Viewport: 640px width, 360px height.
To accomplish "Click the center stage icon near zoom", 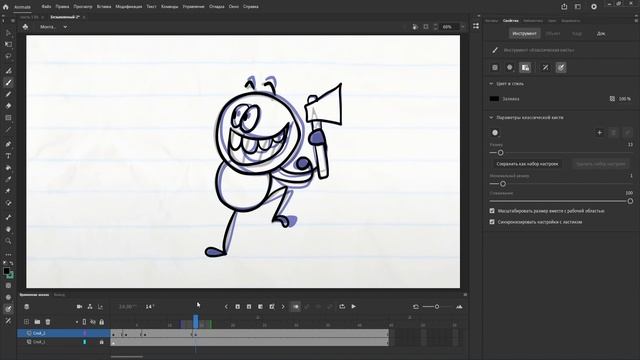I will (426, 27).
